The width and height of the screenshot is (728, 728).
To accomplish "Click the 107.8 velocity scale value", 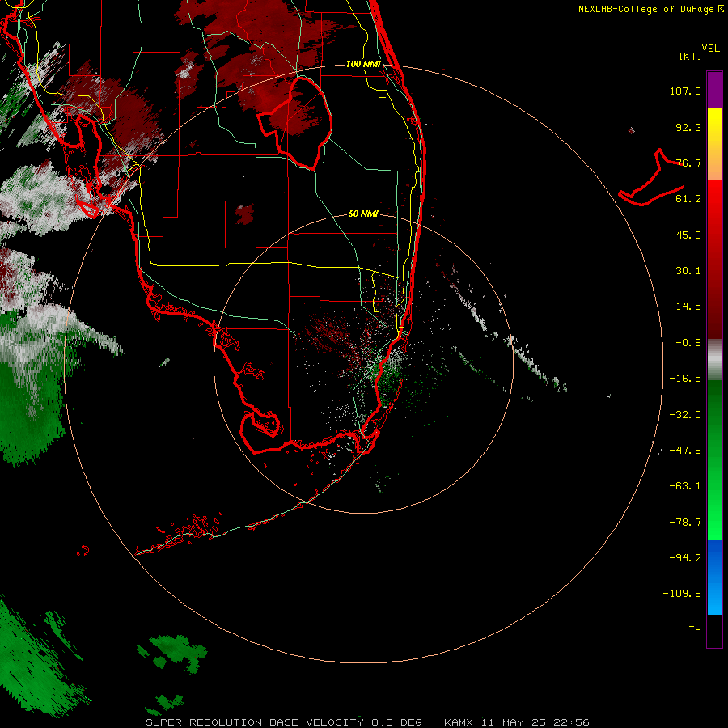I will [685, 91].
